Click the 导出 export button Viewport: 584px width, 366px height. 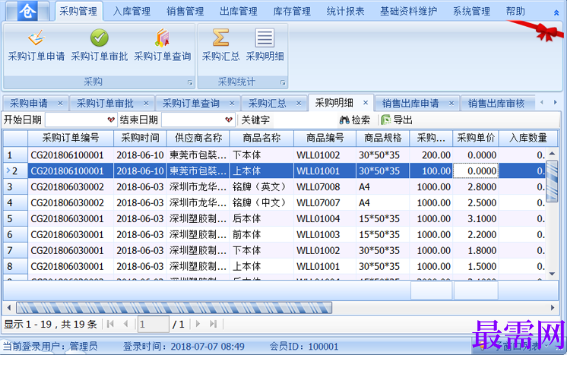(x=397, y=120)
